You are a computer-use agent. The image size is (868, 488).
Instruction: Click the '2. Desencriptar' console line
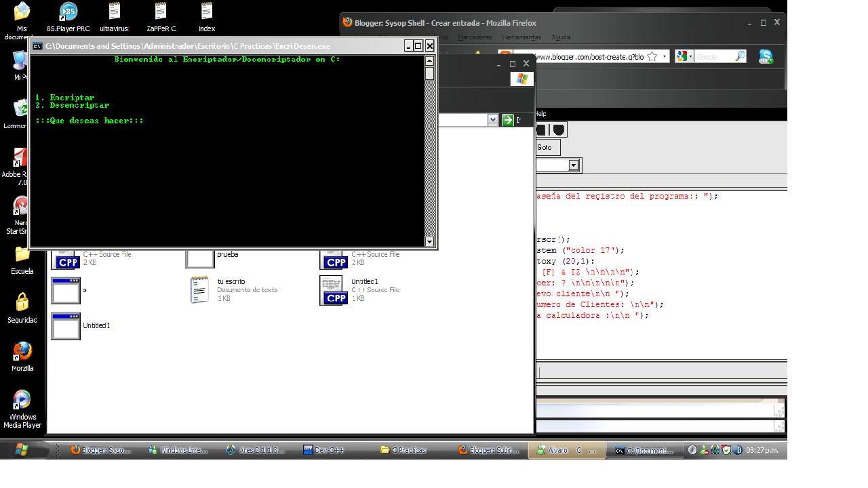click(x=72, y=105)
